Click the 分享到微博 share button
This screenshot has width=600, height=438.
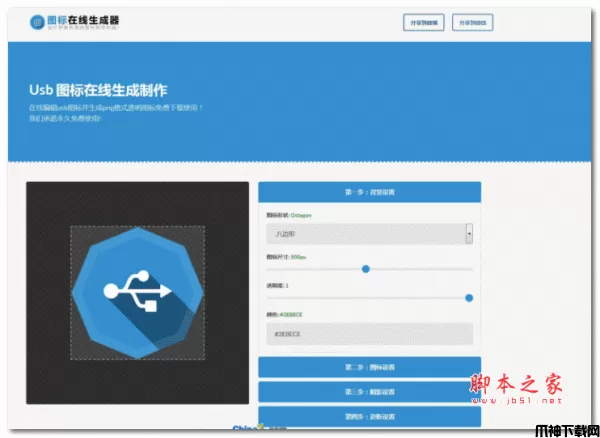pyautogui.click(x=424, y=23)
